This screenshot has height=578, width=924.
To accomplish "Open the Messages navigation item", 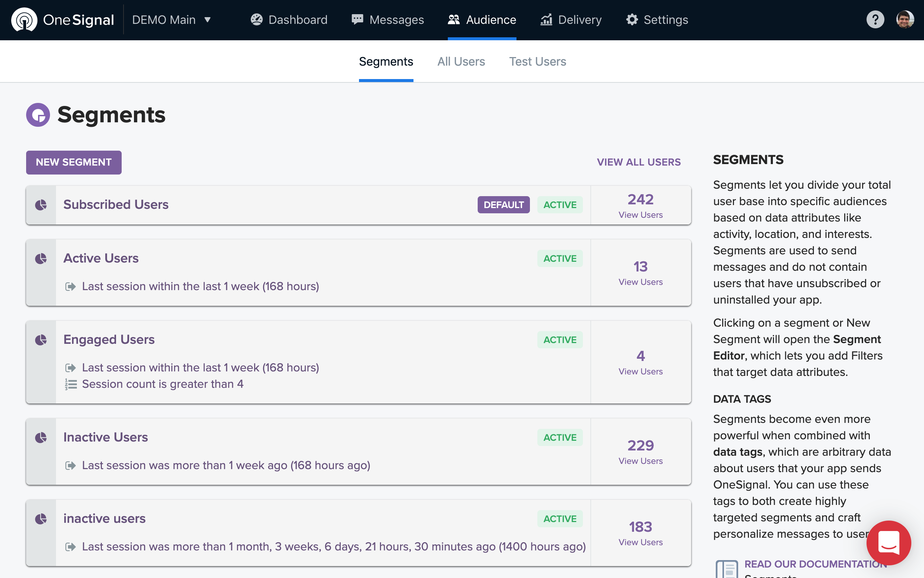I will click(388, 19).
